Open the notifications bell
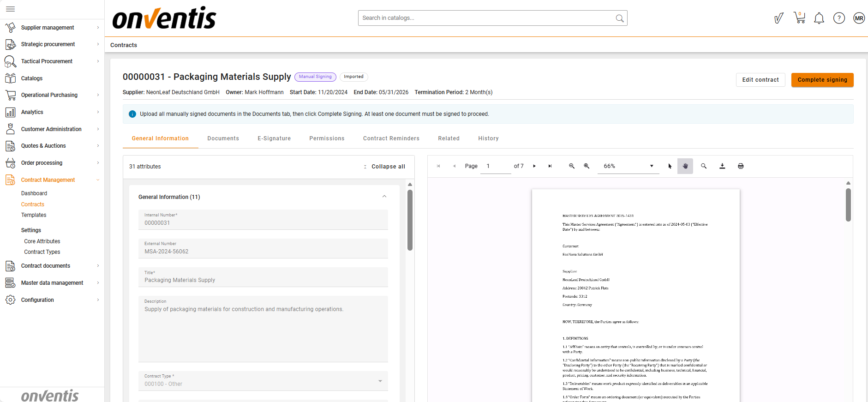The height and width of the screenshot is (402, 868). 819,18
